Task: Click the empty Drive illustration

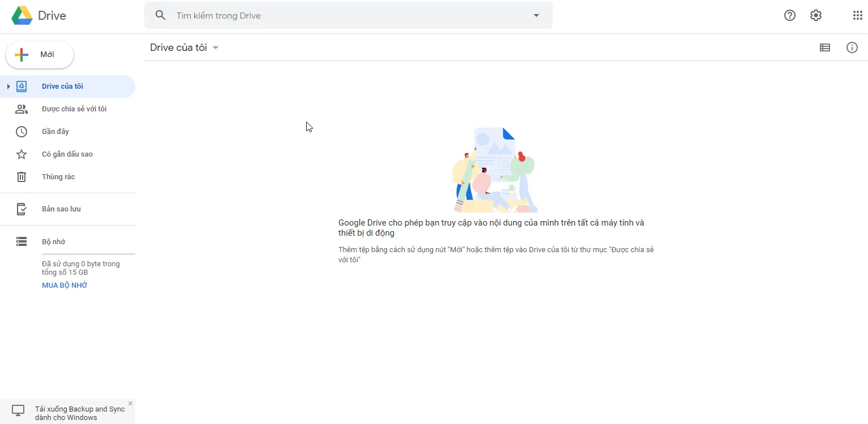Action: pyautogui.click(x=495, y=170)
